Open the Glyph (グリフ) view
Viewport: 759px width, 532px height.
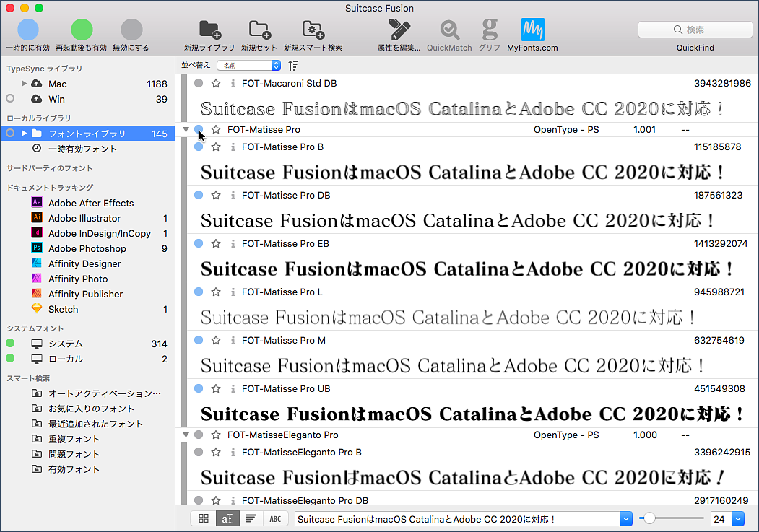490,30
